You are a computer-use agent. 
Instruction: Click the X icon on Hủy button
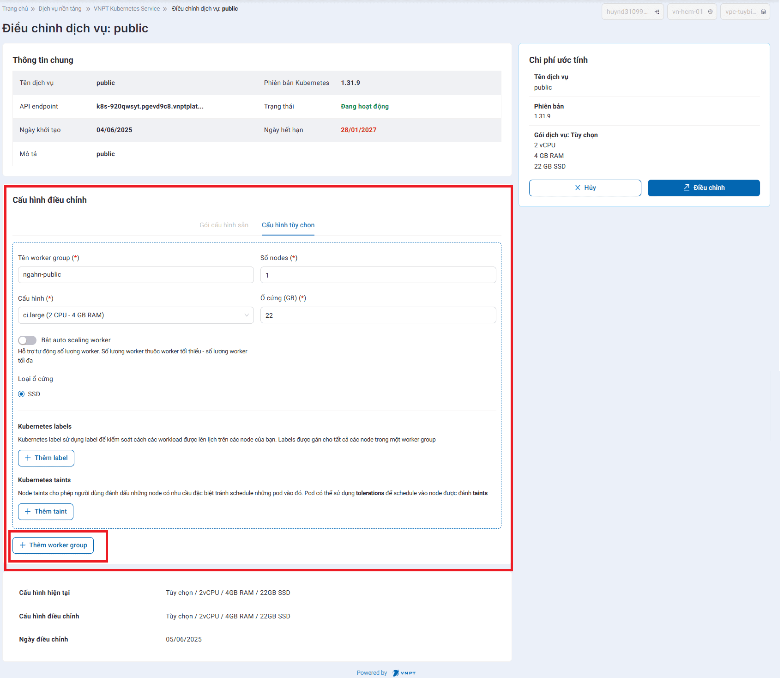coord(577,188)
